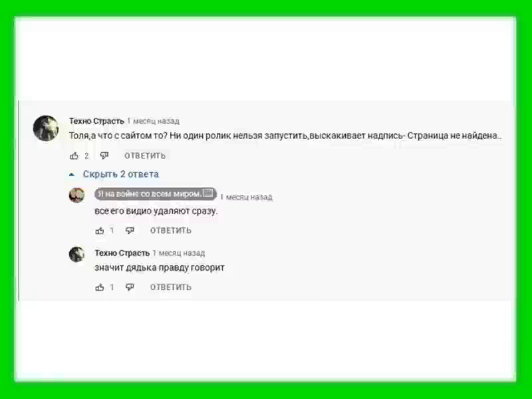Open channel 'Я на войне со всем миром'
The height and width of the screenshot is (399, 532).
tap(156, 194)
